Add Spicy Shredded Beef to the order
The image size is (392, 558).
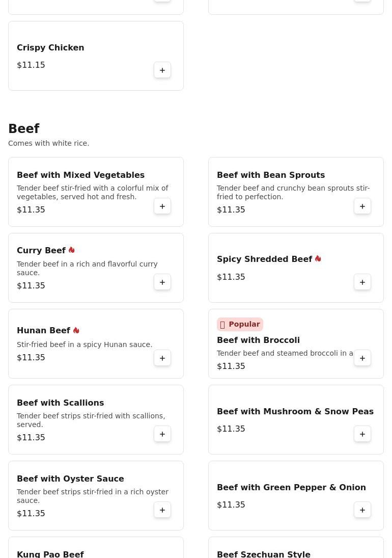362,282
